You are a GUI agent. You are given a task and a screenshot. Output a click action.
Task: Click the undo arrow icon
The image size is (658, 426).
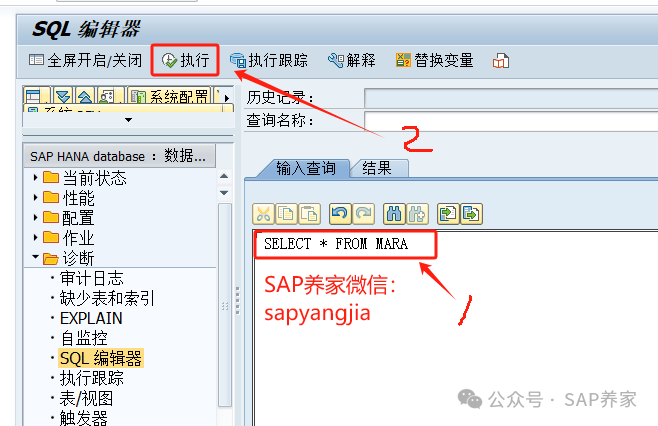tap(340, 214)
